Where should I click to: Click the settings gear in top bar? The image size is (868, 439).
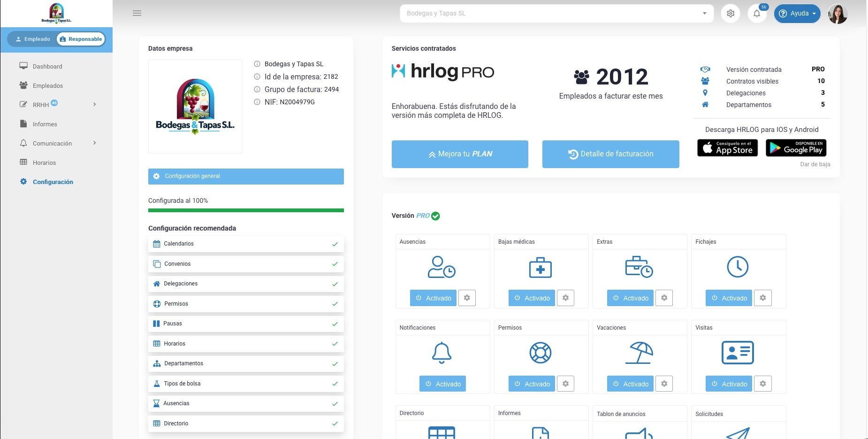(731, 14)
